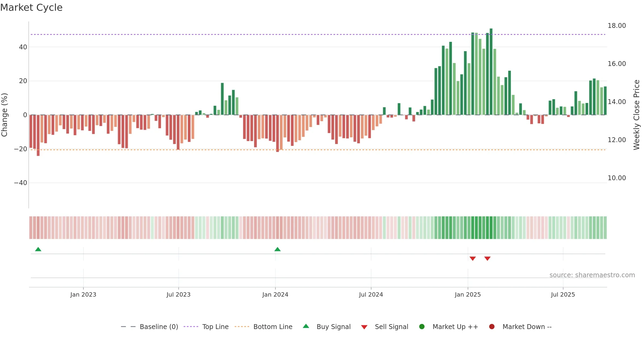Click the Jul 2024 x-axis label
Image resolution: width=644 pixels, height=362 pixels.
tap(371, 295)
